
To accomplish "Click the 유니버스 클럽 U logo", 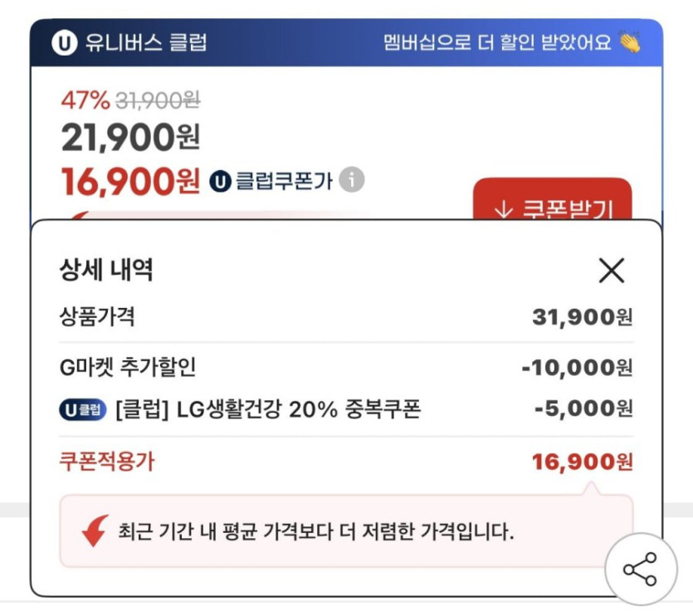I will pyautogui.click(x=64, y=42).
